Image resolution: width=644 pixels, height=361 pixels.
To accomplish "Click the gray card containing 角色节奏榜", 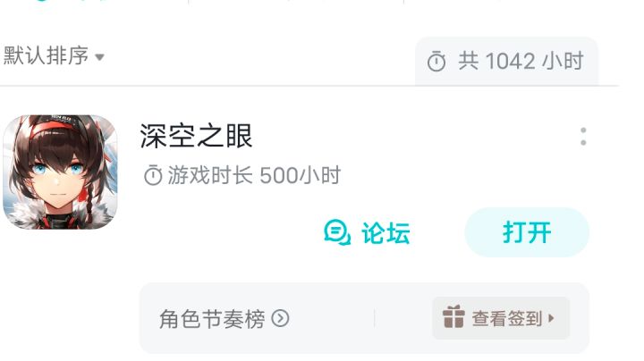I will 364,318.
